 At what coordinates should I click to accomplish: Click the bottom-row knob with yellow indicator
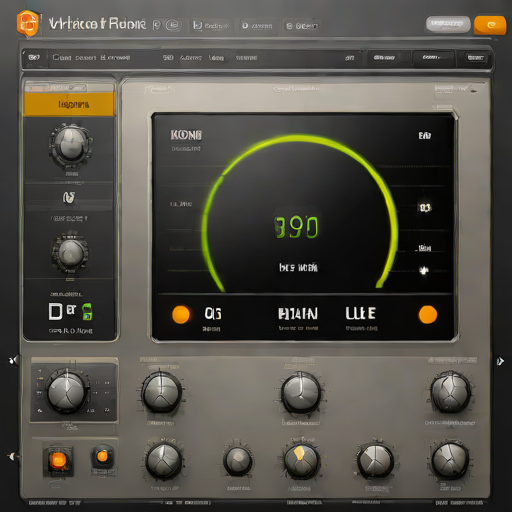point(301,461)
